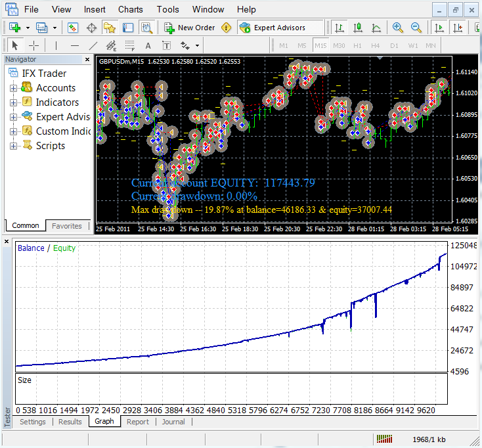This screenshot has width=482, height=448.
Task: Zoom out of the chart
Action: [416, 28]
